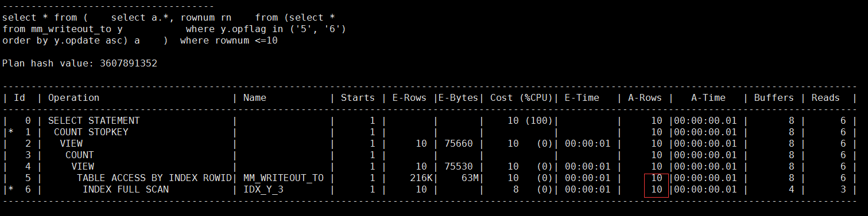Viewport: 868px width, 216px height.
Task: Click the 'A-Time' column header
Action: click(708, 98)
